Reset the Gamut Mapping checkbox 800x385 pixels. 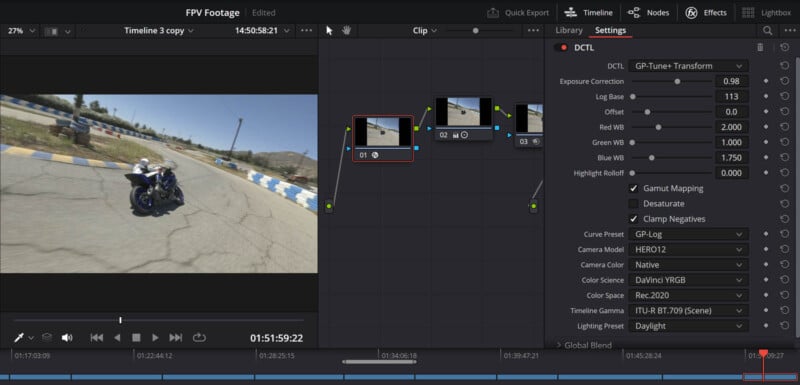tap(785, 188)
